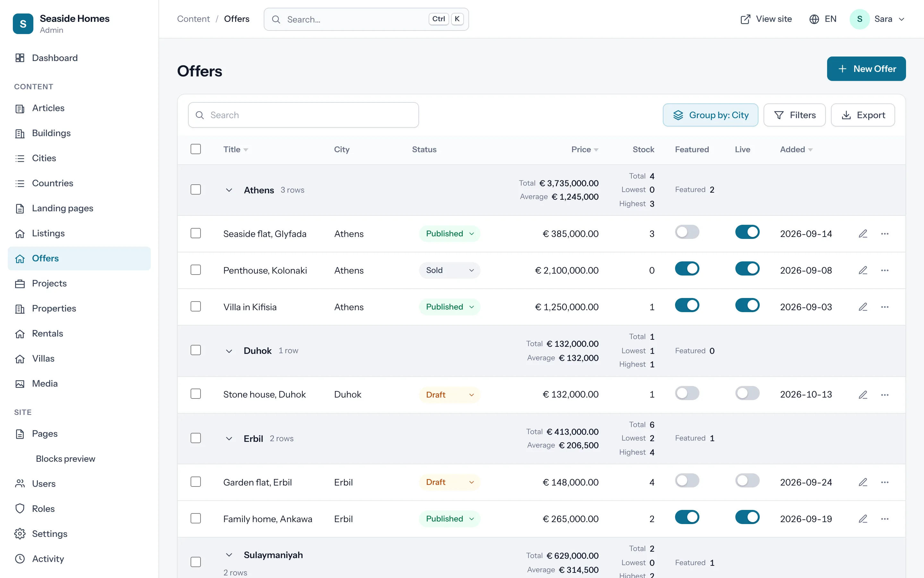Click the Projects briefcase icon
924x578 pixels.
click(x=20, y=284)
